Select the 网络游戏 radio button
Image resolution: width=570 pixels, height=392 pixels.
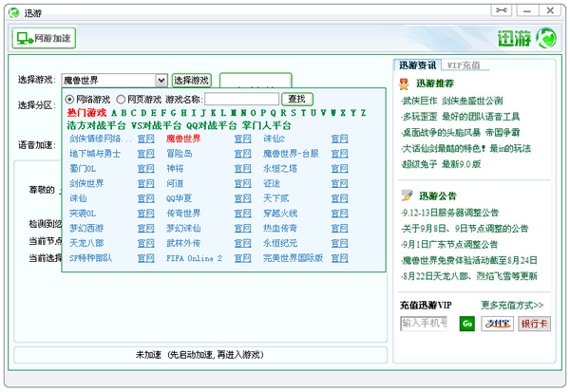click(70, 99)
